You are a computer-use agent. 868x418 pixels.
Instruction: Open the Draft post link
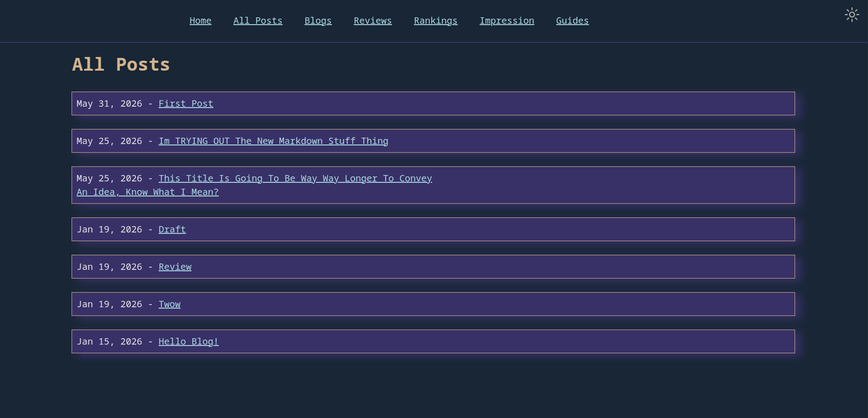pyautogui.click(x=172, y=230)
